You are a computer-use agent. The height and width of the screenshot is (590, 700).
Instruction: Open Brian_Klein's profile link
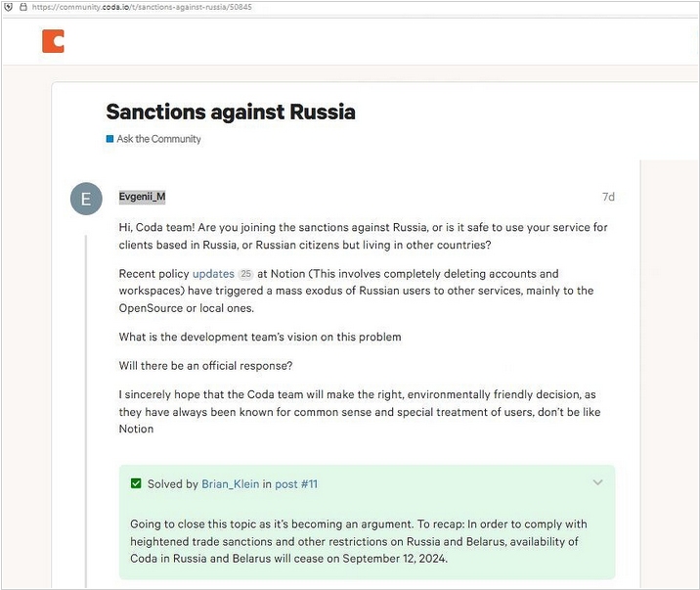pyautogui.click(x=231, y=484)
